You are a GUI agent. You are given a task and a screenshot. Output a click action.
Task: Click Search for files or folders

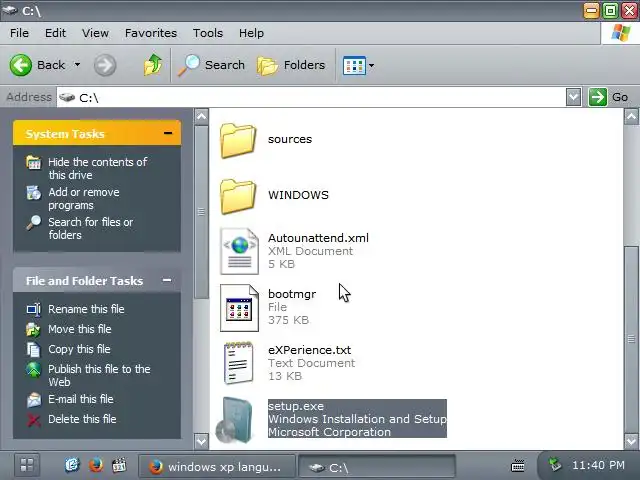click(x=91, y=228)
